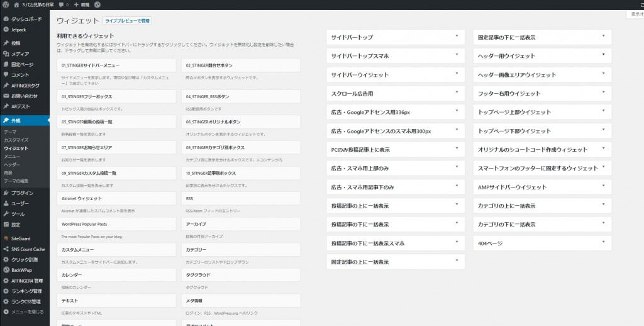Click the ダッシュボード dashboard icon
The image size is (644, 326).
coord(6,19)
